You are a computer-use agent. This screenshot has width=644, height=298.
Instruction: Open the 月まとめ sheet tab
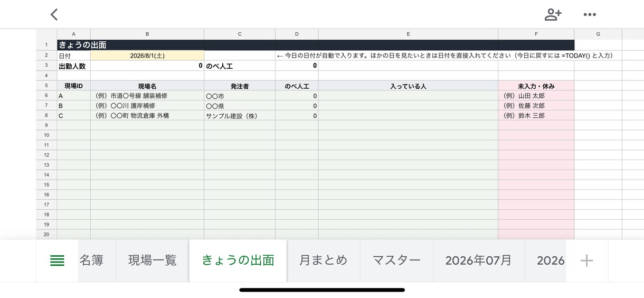324,260
